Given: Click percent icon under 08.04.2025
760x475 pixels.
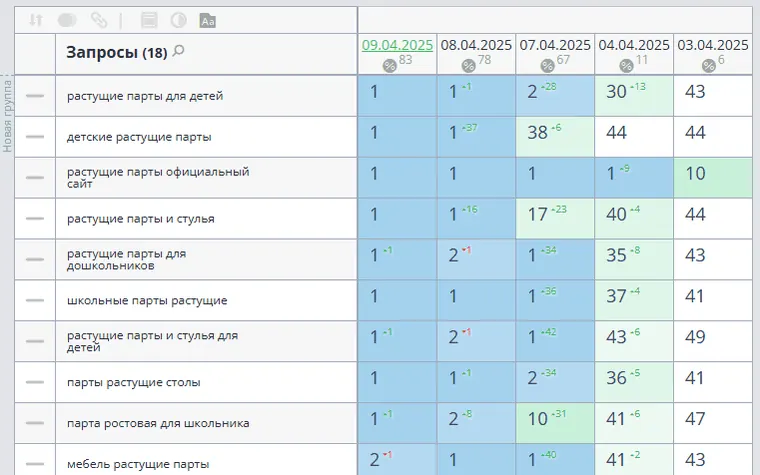Looking at the screenshot, I should [x=468, y=65].
